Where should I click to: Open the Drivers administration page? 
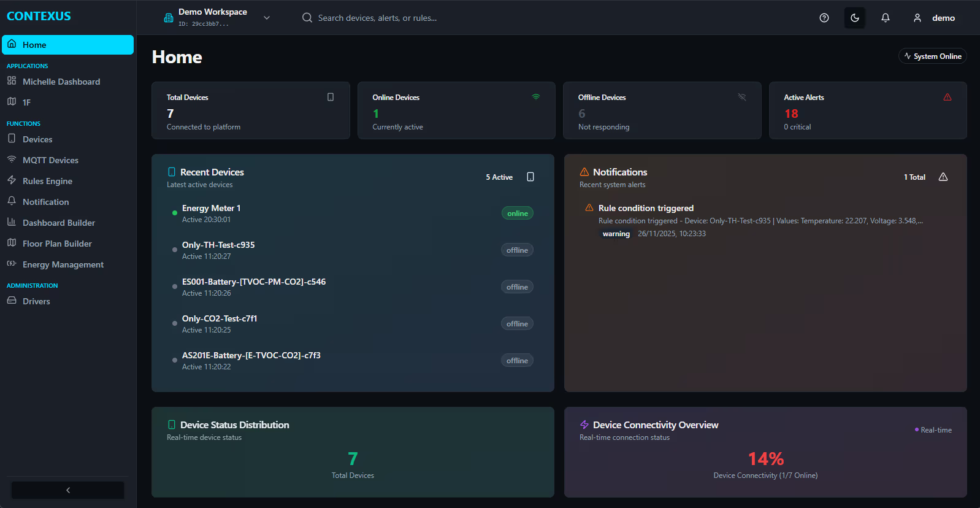point(36,301)
